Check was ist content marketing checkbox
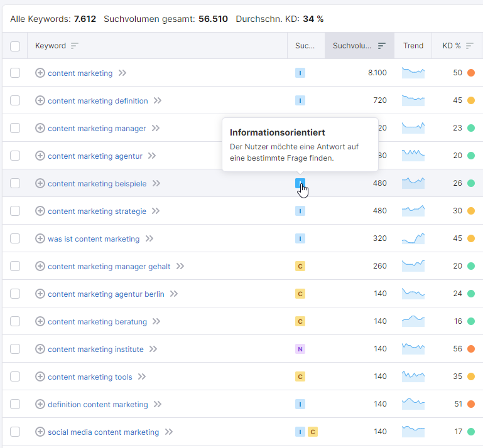 15,238
